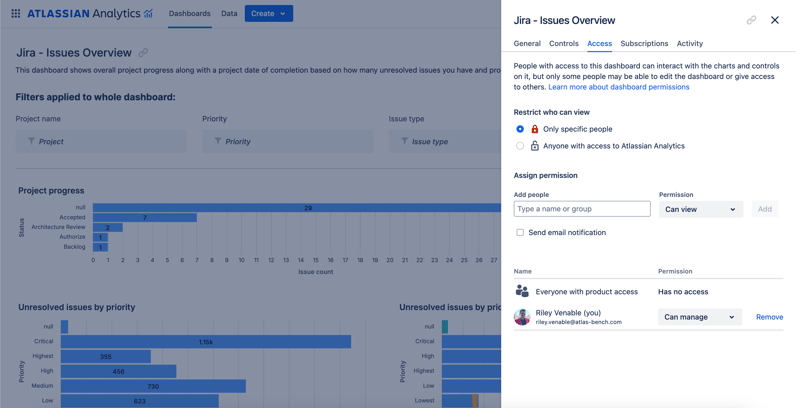Remove Riley Venable's access

tap(769, 317)
